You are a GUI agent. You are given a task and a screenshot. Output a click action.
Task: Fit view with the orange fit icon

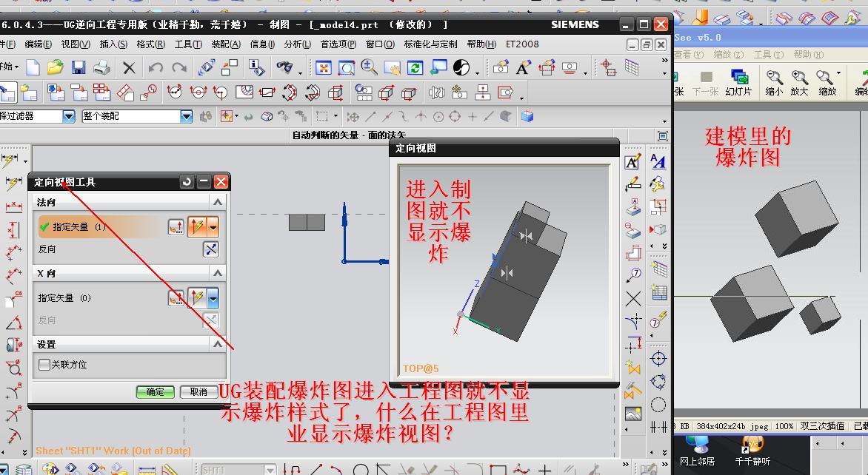(324, 68)
